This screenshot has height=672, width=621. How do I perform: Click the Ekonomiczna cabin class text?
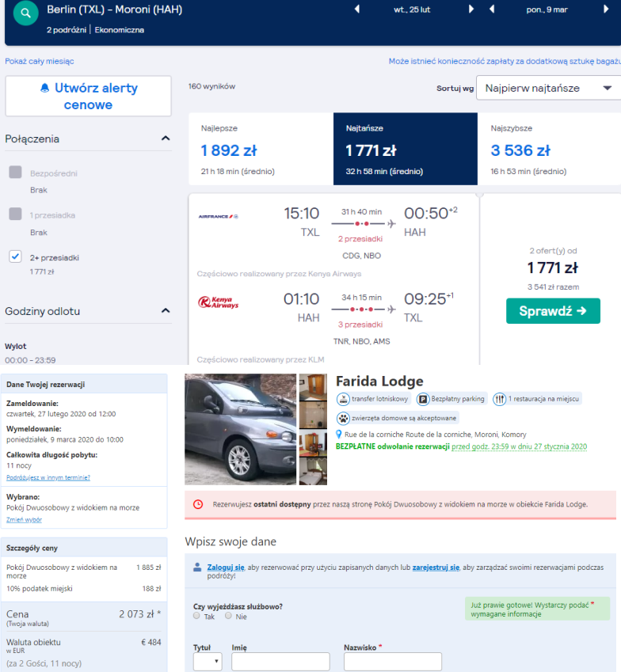point(120,30)
